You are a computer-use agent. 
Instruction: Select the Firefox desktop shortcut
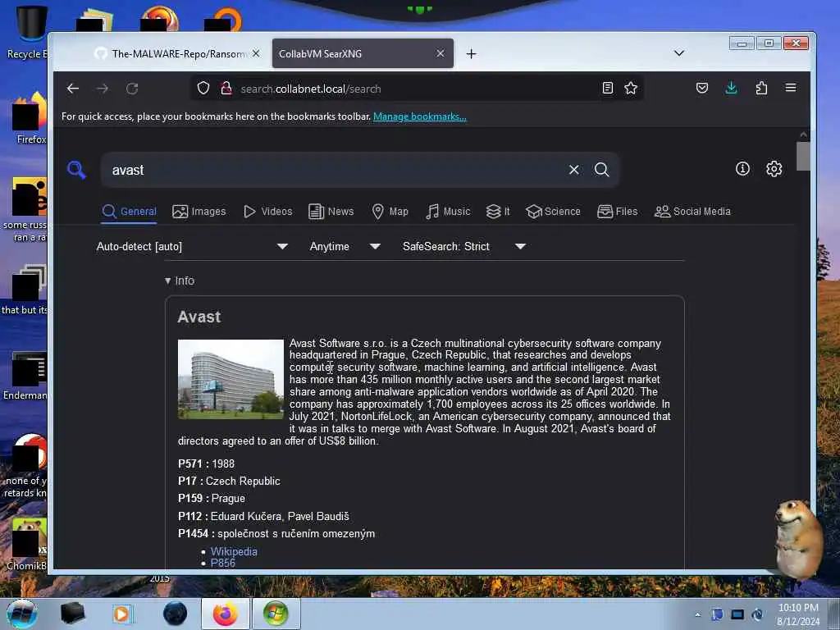30,118
